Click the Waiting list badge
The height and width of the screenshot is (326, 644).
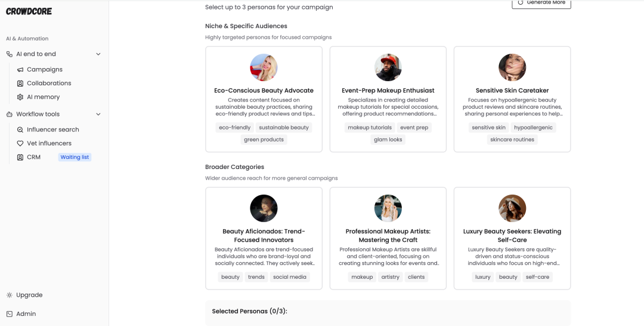point(75,157)
